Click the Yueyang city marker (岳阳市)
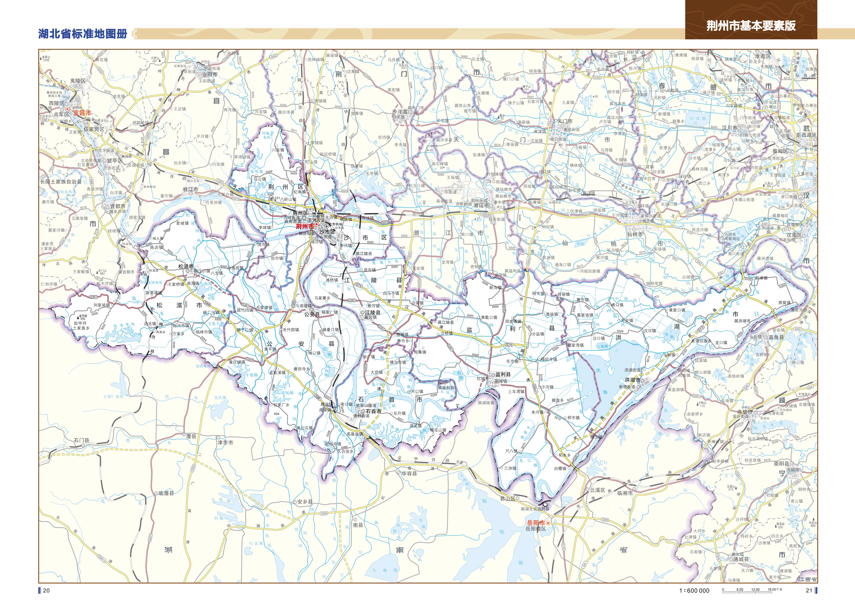The width and height of the screenshot is (855, 616). click(x=548, y=523)
